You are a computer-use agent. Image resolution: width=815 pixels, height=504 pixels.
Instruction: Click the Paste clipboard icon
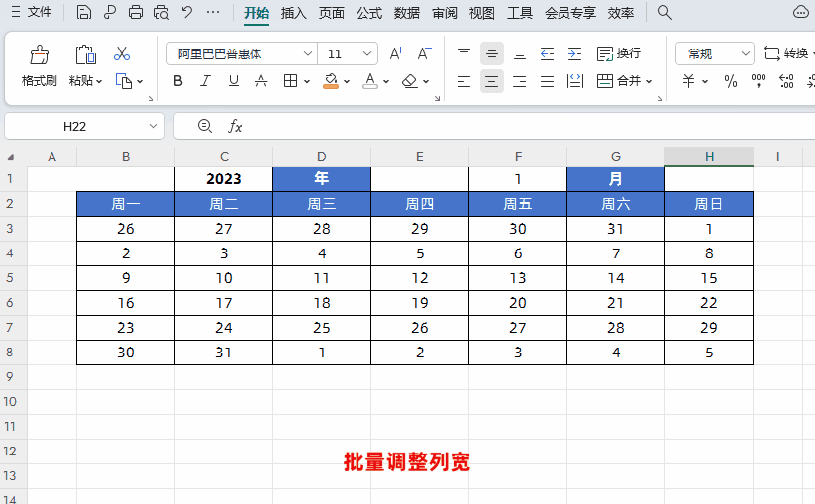pos(85,54)
